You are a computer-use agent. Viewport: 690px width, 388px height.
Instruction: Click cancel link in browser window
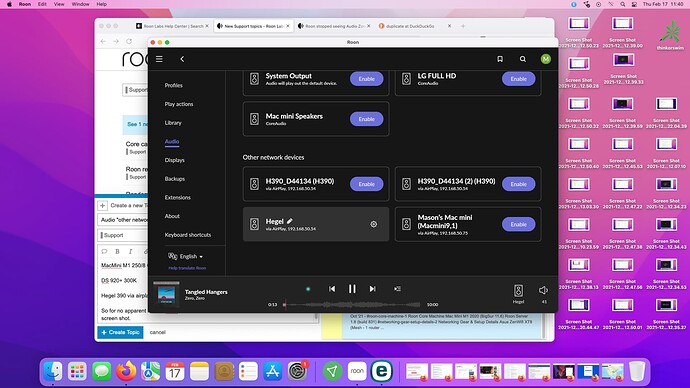pyautogui.click(x=158, y=332)
